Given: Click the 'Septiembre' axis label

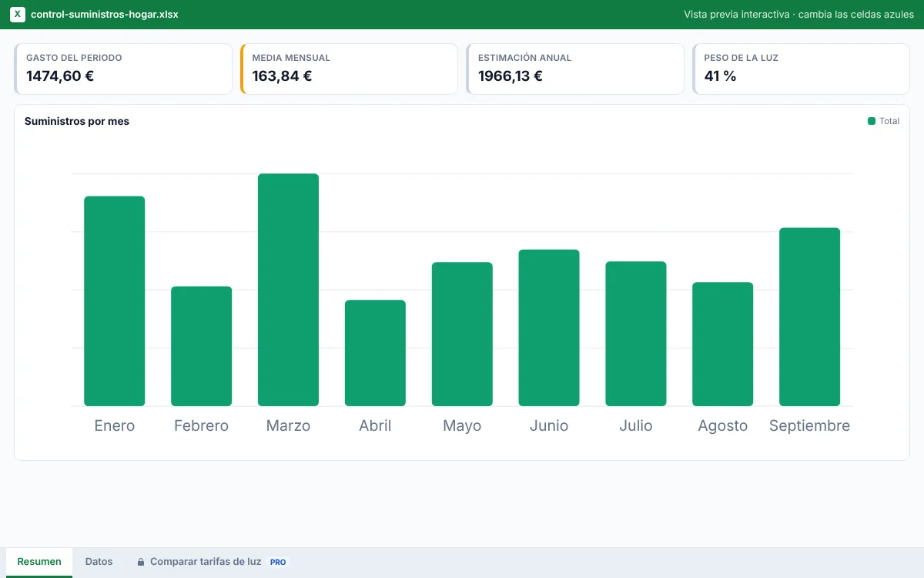Looking at the screenshot, I should (810, 425).
